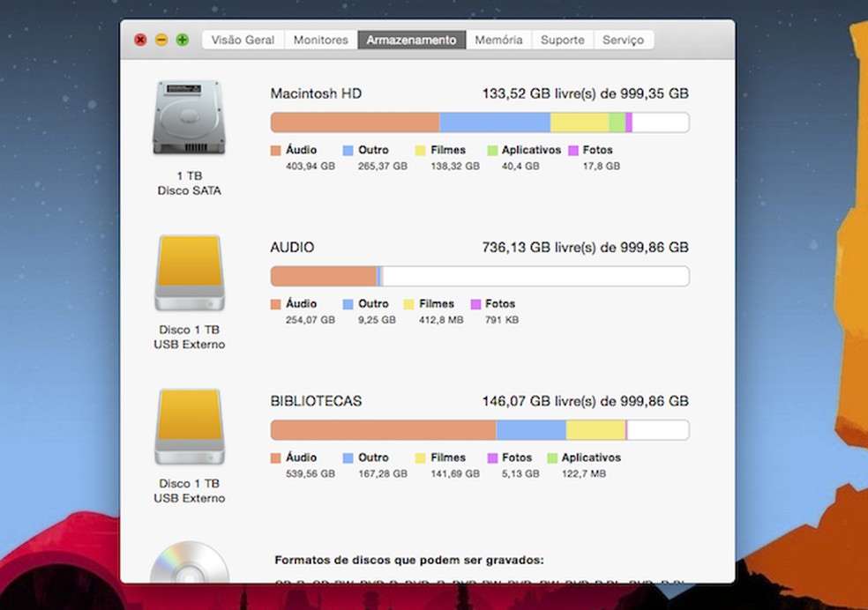
Task: Click the Áudio legend icon under Macintosh HD
Action: pyautogui.click(x=274, y=150)
